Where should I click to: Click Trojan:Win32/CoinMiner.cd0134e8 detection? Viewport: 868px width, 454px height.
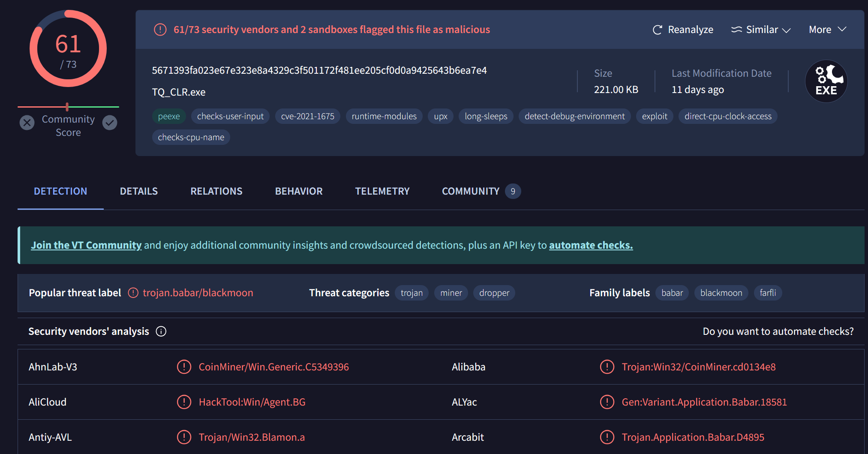coord(699,367)
